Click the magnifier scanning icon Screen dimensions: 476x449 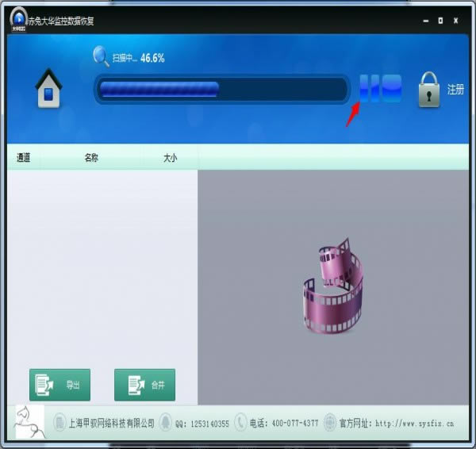(x=102, y=56)
